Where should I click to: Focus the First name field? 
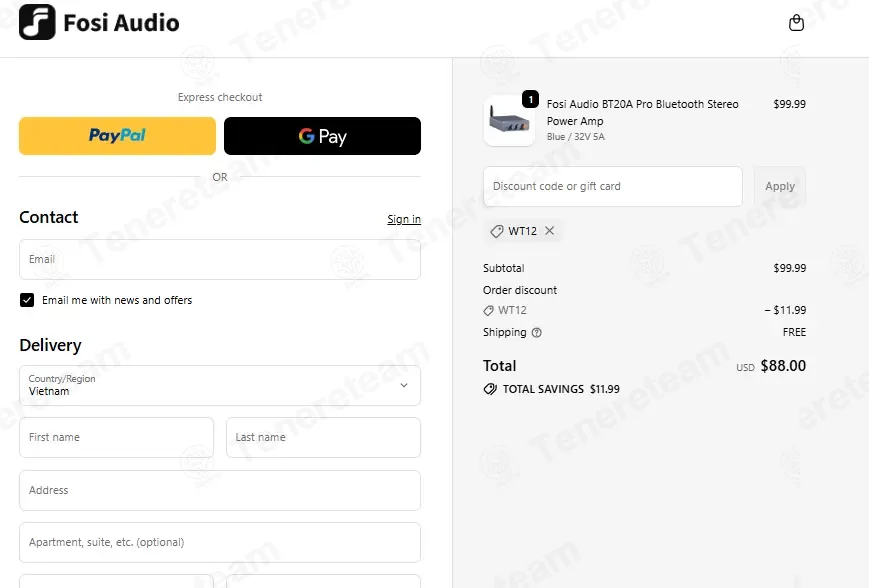[x=116, y=437]
